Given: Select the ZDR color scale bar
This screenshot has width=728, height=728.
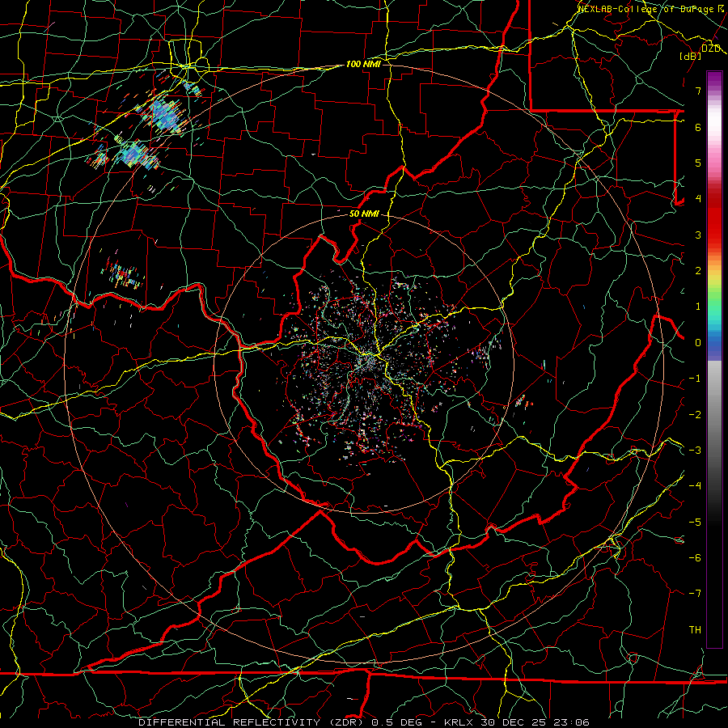Looking at the screenshot, I should point(714,359).
